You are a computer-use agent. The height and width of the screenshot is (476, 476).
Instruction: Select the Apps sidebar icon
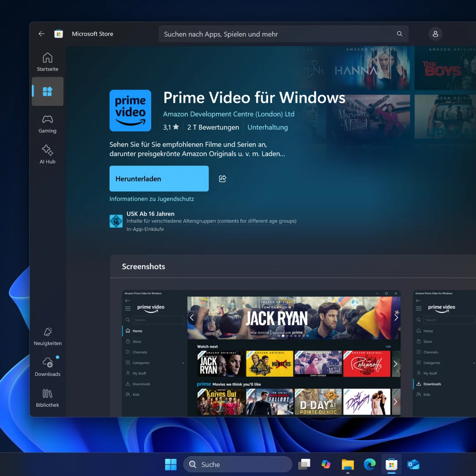(48, 91)
